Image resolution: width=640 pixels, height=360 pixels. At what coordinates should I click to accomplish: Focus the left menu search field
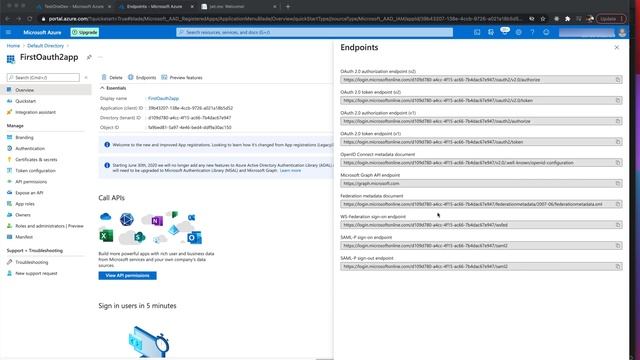coord(43,78)
